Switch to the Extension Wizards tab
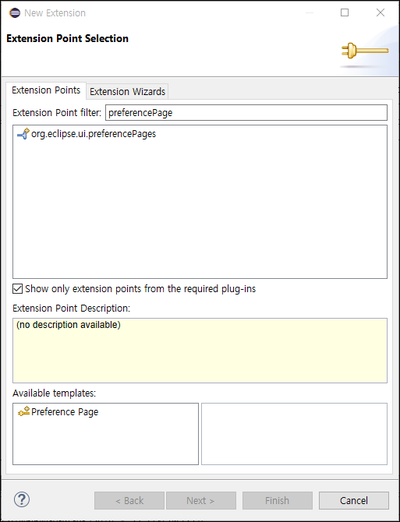This screenshot has width=400, height=522. pos(127,91)
